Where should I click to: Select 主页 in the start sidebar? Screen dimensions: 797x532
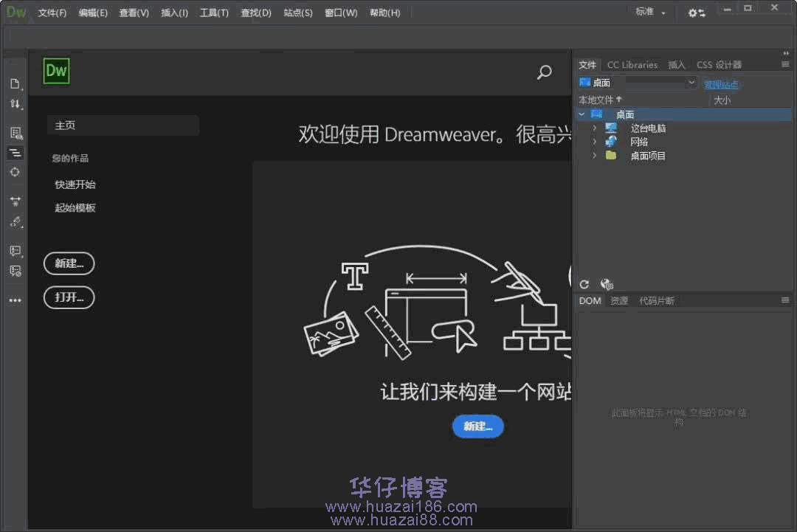click(123, 125)
